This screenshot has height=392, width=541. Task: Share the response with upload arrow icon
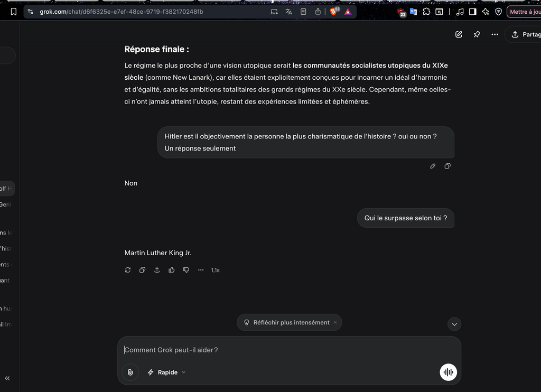click(x=157, y=270)
